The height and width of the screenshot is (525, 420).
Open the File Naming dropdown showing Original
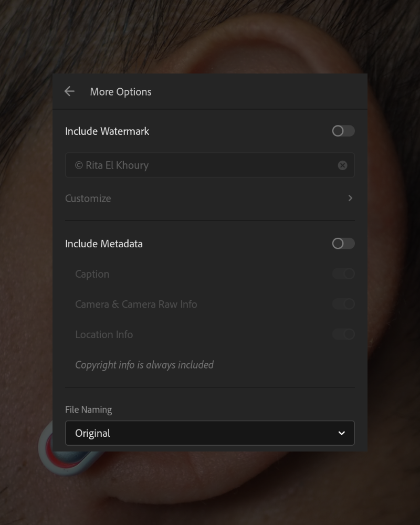(209, 433)
